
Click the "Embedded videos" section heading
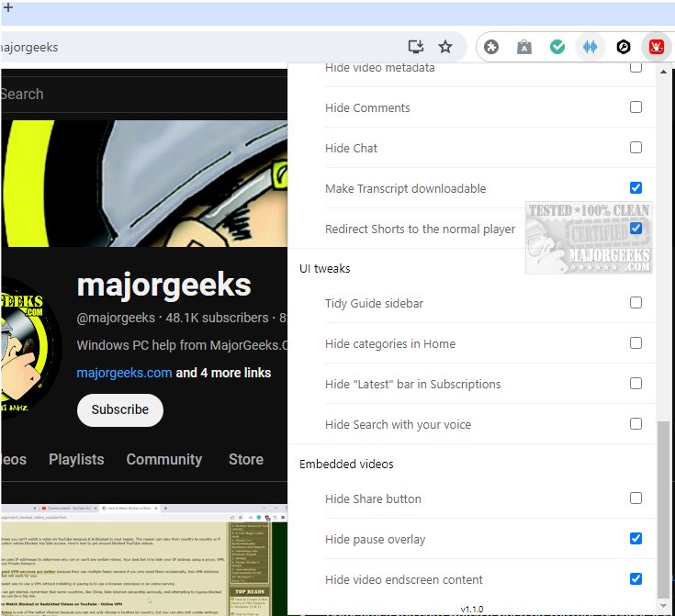pos(346,464)
